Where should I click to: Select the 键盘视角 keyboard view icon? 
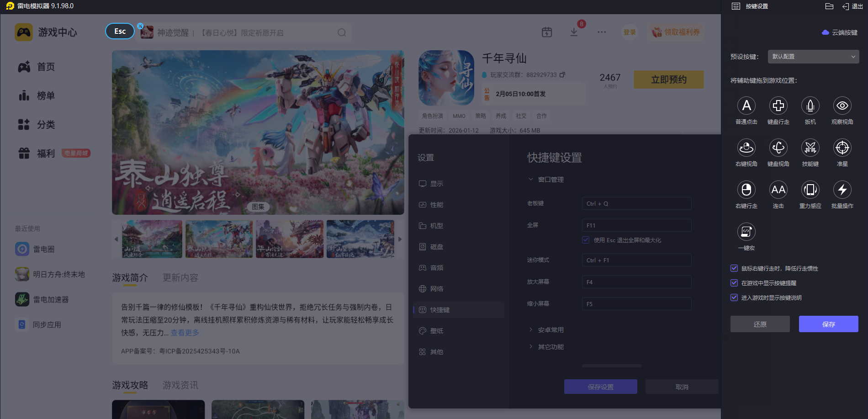click(778, 148)
